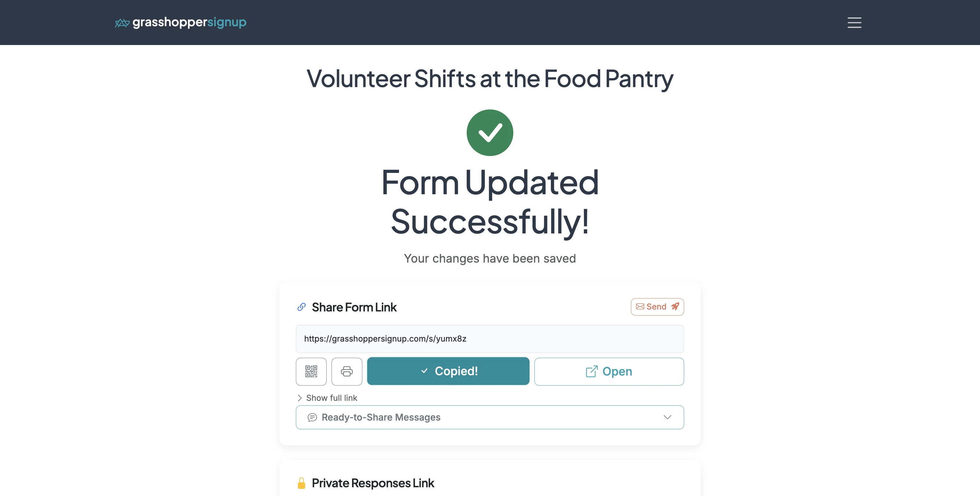This screenshot has width=980, height=496.
Task: Send the form link via email
Action: pos(657,306)
